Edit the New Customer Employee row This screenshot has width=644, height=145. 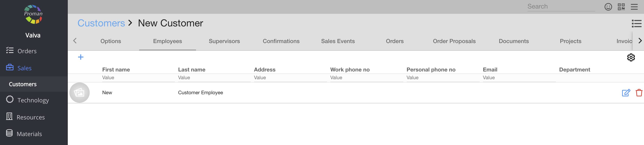coord(626,93)
